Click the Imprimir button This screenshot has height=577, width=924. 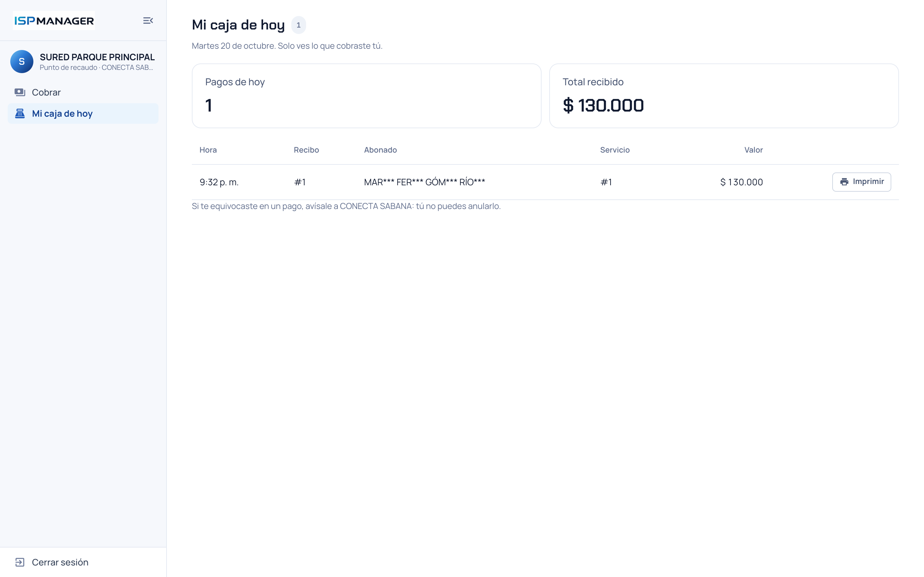click(861, 182)
